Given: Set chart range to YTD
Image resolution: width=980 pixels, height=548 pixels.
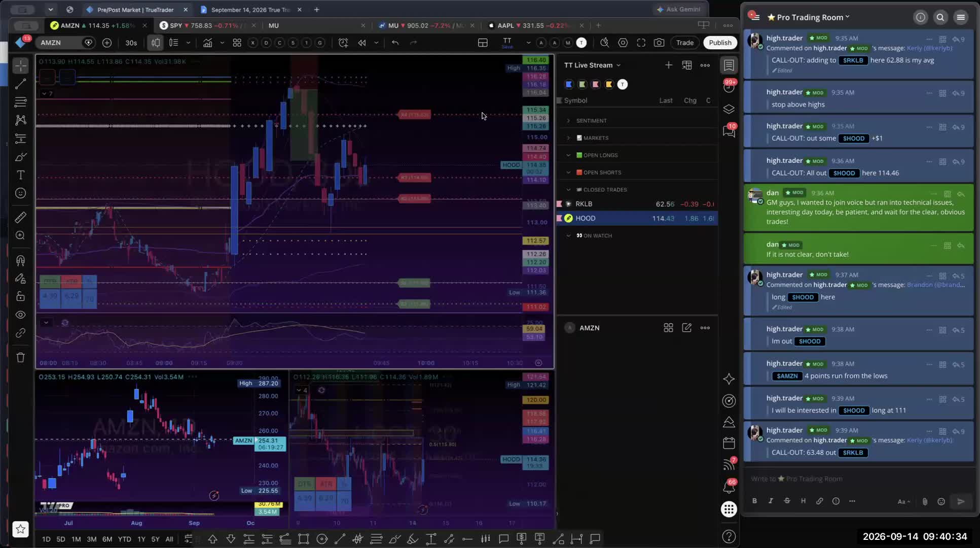Looking at the screenshot, I should click(x=124, y=539).
